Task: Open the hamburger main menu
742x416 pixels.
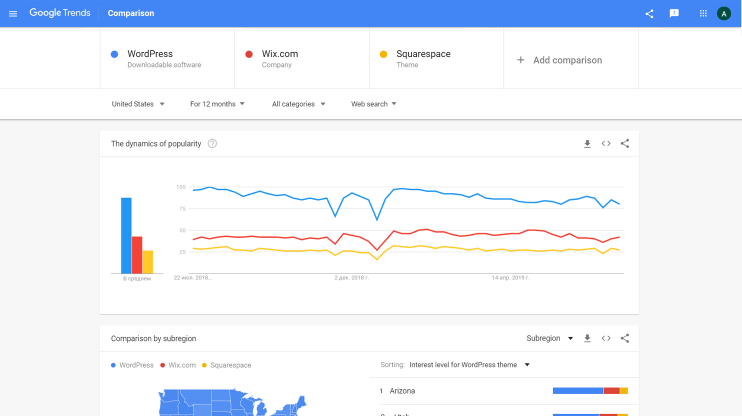Action: tap(13, 14)
